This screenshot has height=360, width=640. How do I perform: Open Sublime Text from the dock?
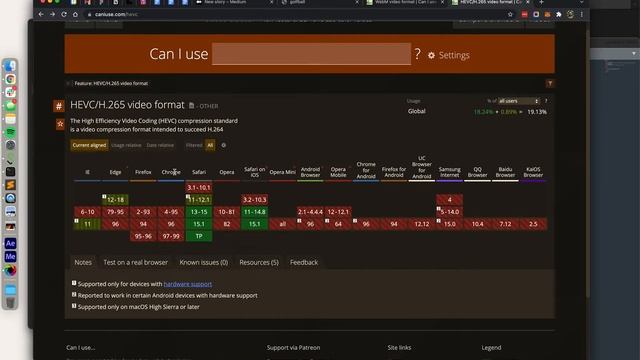pyautogui.click(x=11, y=185)
